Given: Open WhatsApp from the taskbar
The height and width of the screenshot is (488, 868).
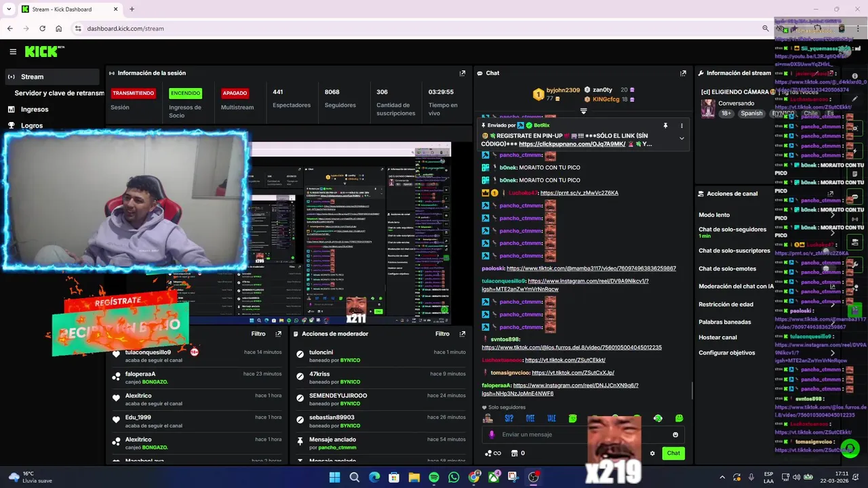Looking at the screenshot, I should click(x=454, y=477).
